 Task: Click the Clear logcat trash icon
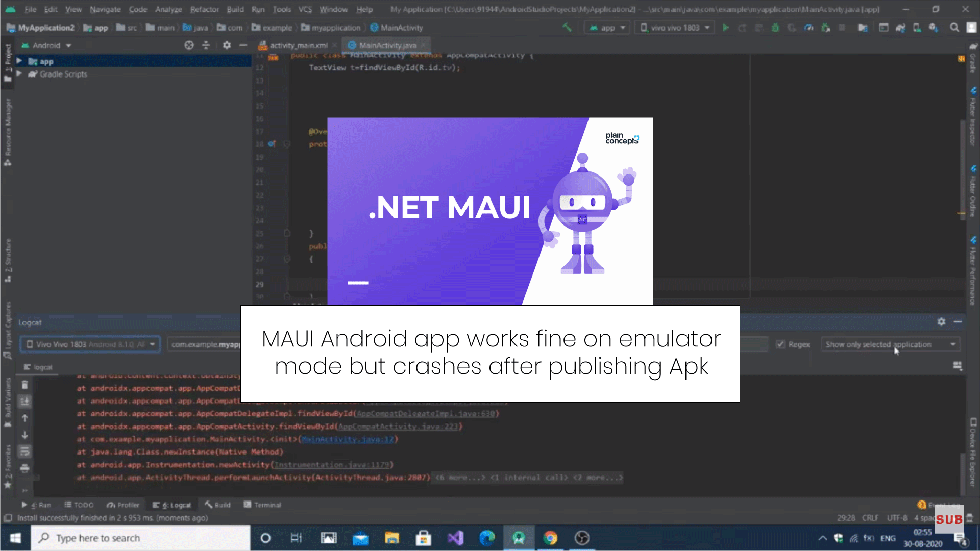click(24, 385)
